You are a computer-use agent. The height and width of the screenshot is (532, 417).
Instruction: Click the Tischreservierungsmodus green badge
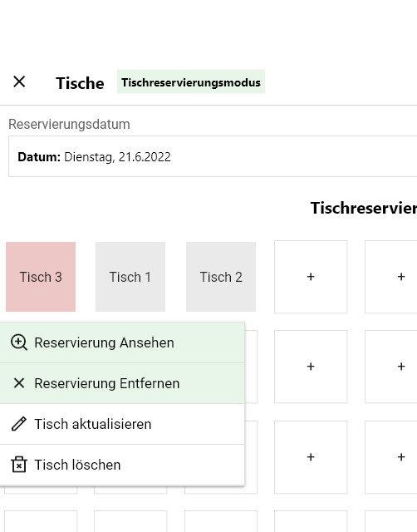coord(191,81)
